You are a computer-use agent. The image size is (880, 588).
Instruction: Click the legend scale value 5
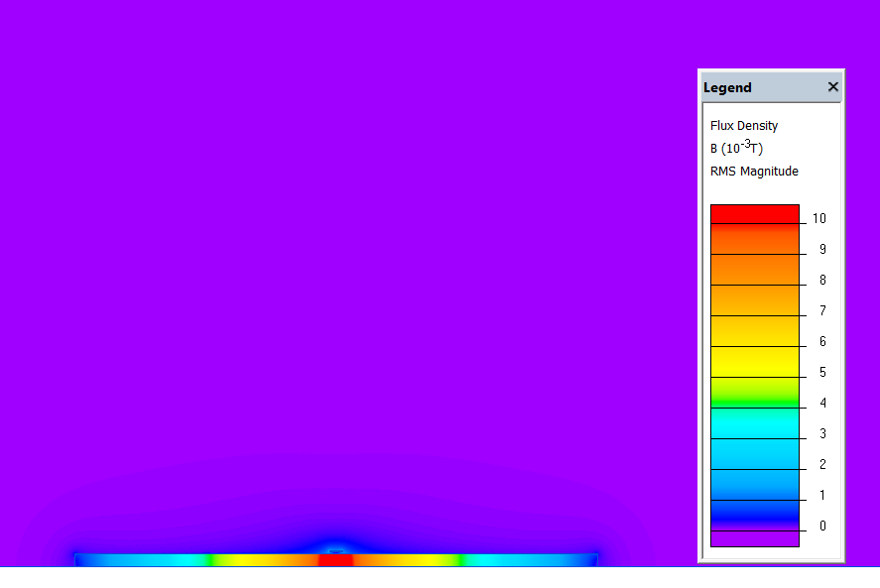tap(821, 373)
